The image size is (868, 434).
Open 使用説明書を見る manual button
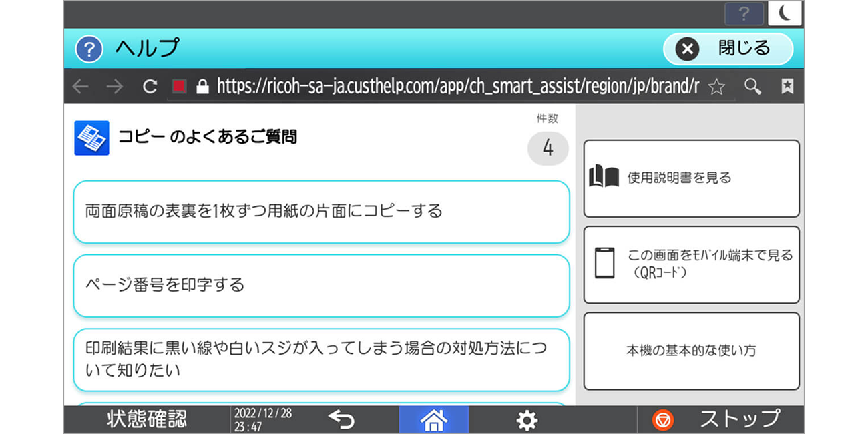point(691,178)
